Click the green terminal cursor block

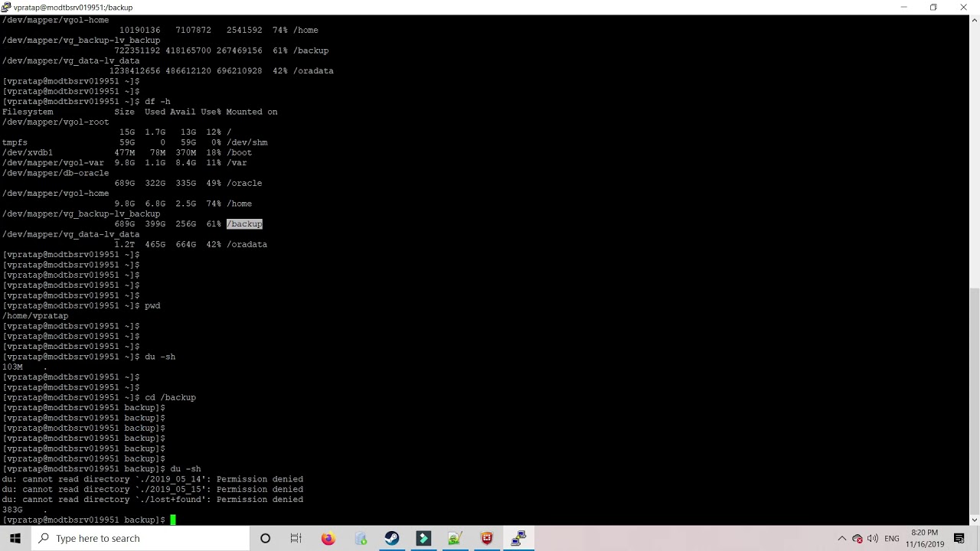[x=173, y=520]
